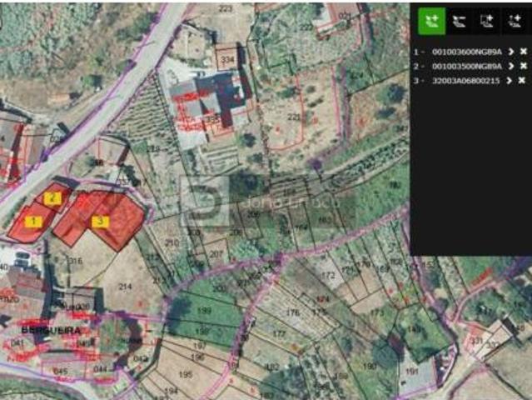This screenshot has width=532, height=400.
Task: Click parcel 044 on the map
Action: 100,369
